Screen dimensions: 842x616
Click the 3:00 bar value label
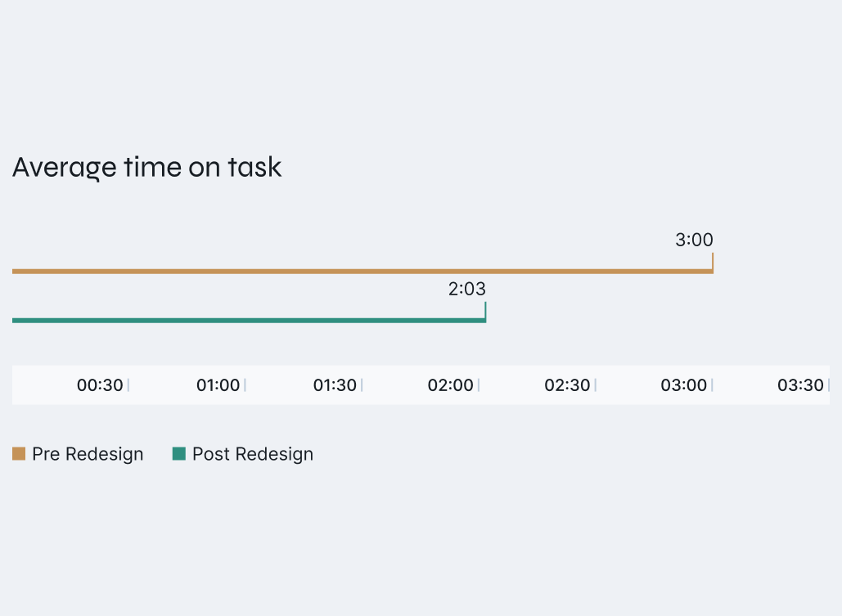tap(694, 240)
